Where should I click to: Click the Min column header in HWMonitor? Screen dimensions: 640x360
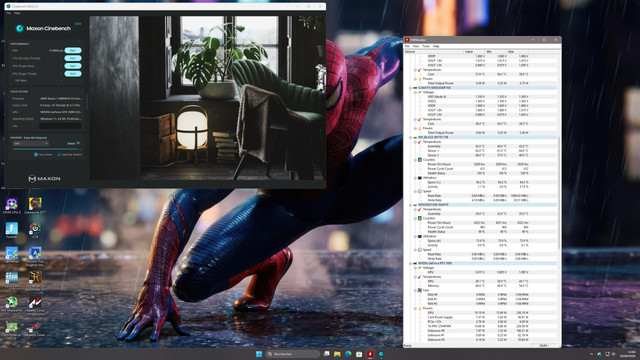click(496, 51)
